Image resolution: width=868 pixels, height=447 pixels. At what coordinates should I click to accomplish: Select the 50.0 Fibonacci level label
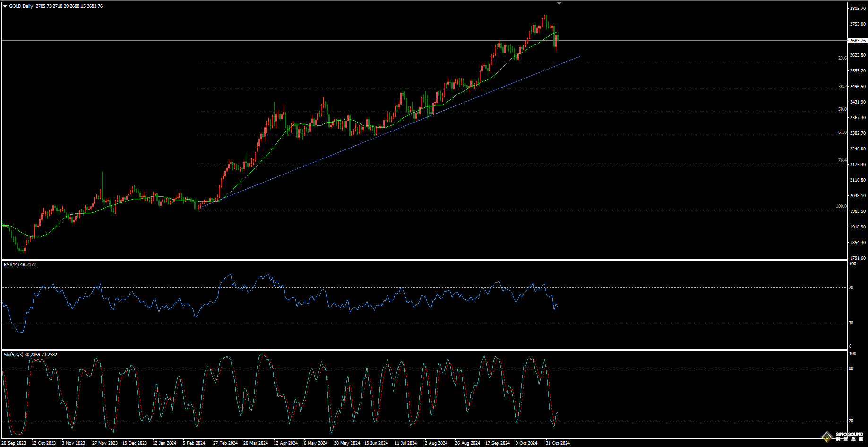(842, 109)
